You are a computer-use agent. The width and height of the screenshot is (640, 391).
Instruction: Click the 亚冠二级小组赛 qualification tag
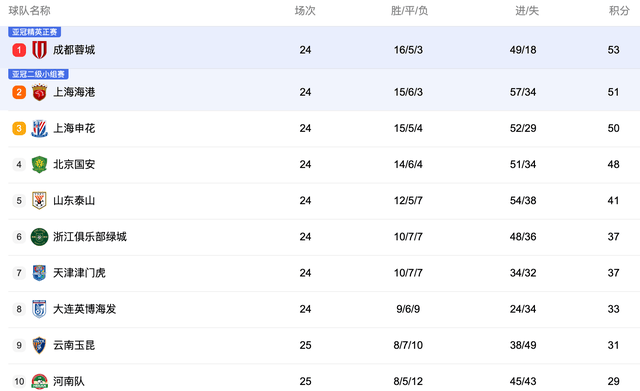pos(38,74)
